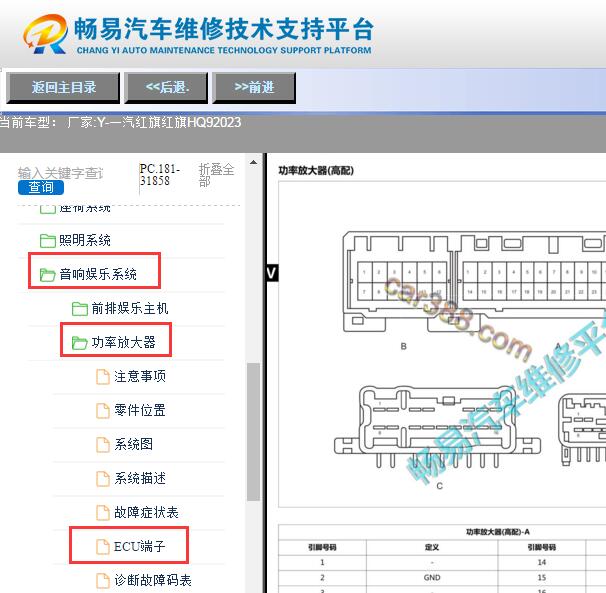
Task: Select the 音响娱乐系统 tree label
Action: (x=98, y=274)
